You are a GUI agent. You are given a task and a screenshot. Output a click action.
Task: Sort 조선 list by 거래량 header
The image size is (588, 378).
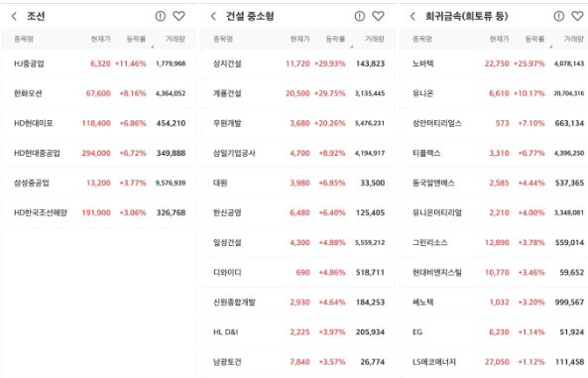tap(176, 39)
